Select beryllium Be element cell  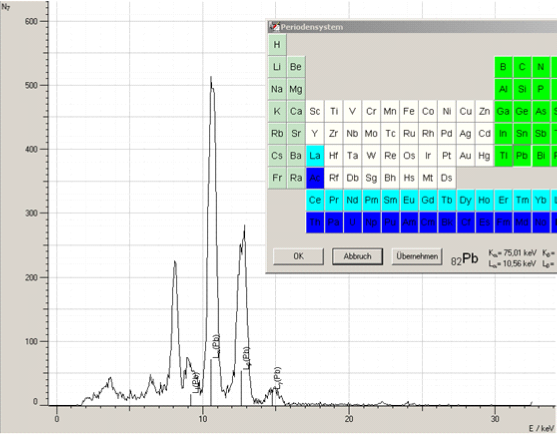tap(296, 67)
